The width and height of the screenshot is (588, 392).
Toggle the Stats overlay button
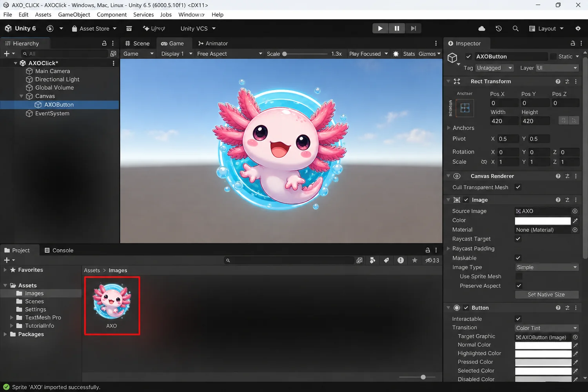click(x=409, y=54)
